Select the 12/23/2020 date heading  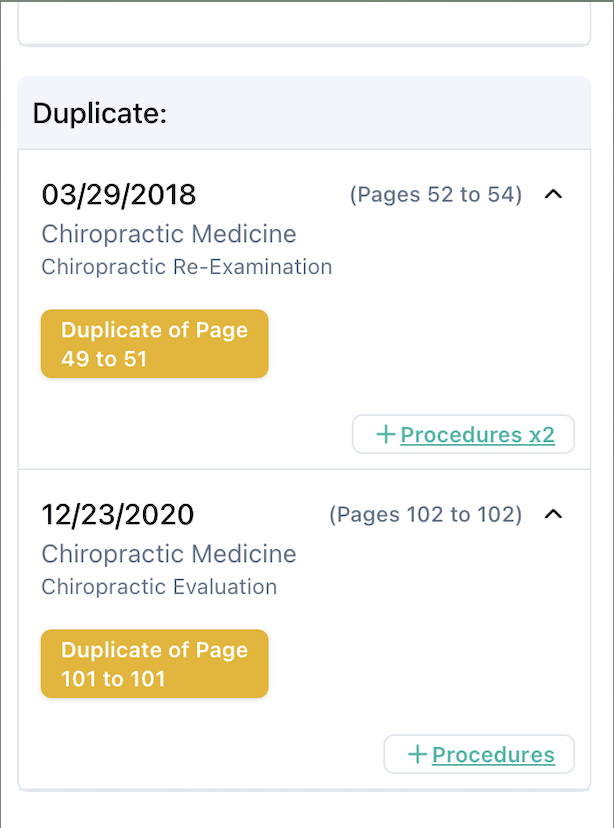tap(118, 514)
